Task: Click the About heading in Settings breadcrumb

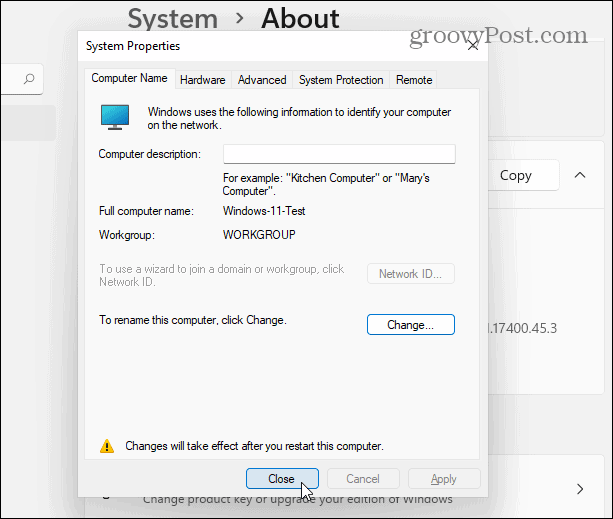Action: click(300, 18)
